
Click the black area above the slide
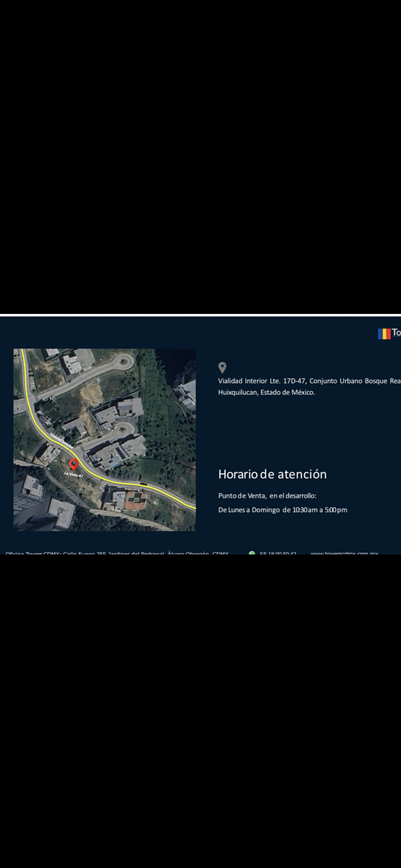point(200,156)
